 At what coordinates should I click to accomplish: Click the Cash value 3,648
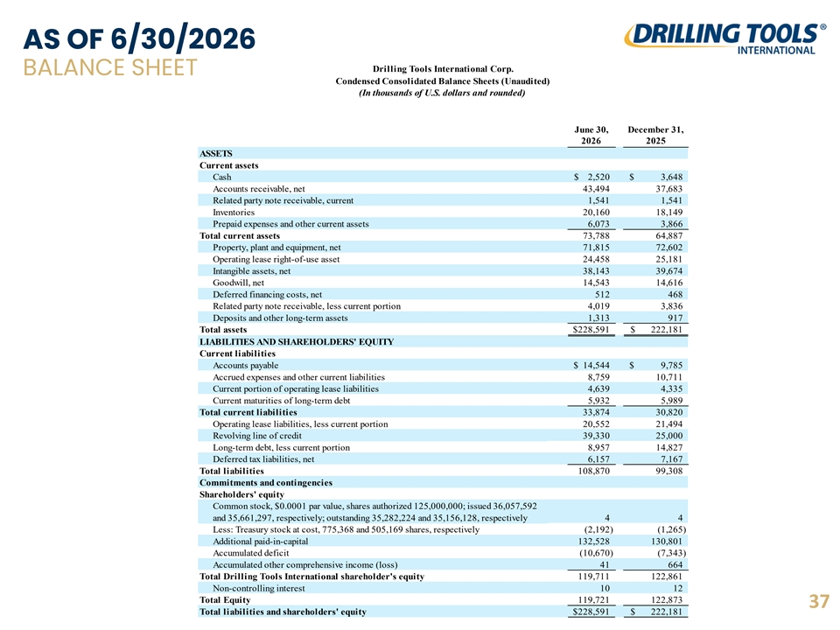(x=671, y=178)
